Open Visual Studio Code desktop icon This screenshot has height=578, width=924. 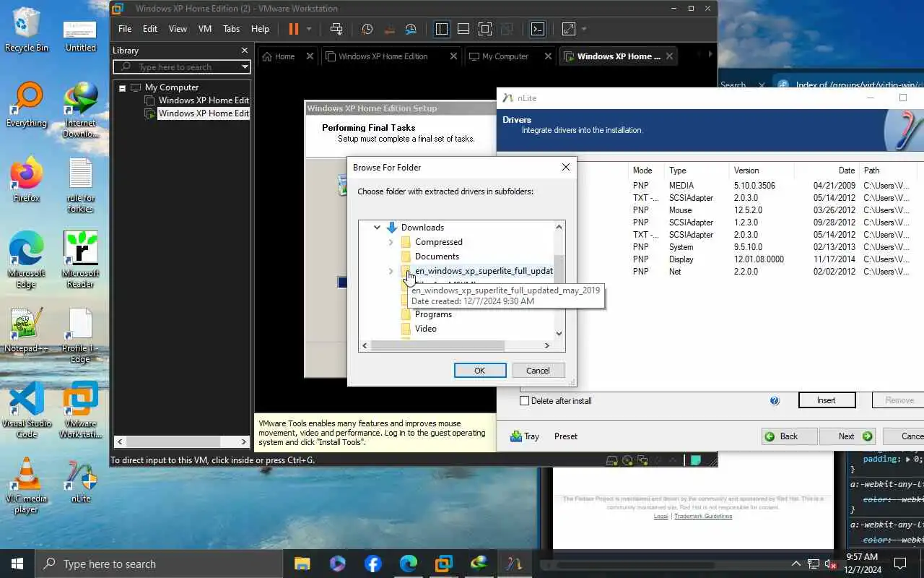click(26, 410)
